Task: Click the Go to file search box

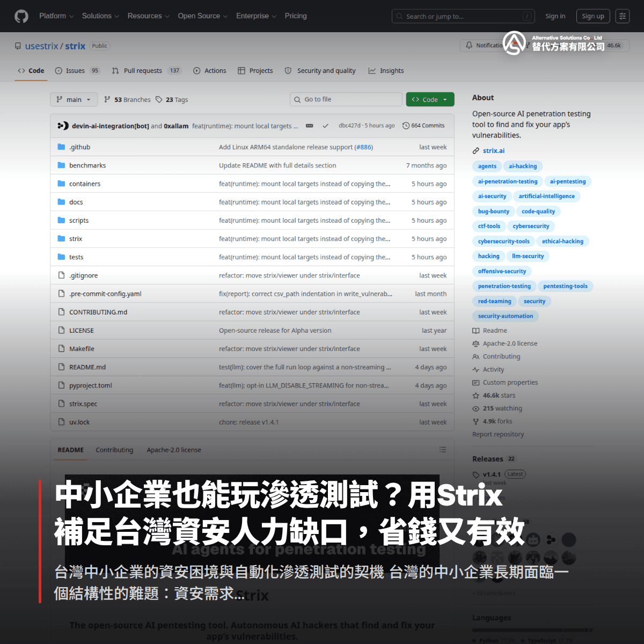Action: [346, 99]
